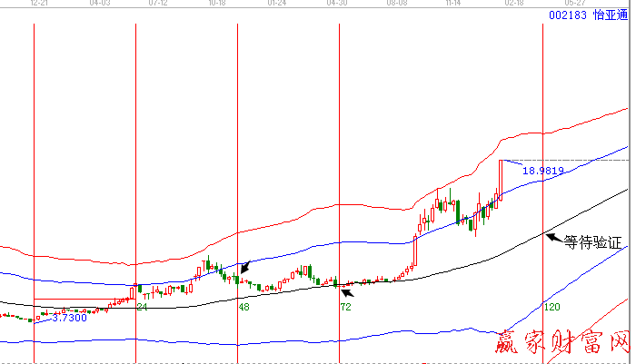
Task: Click the black arrow near marker 48
Action: (245, 267)
